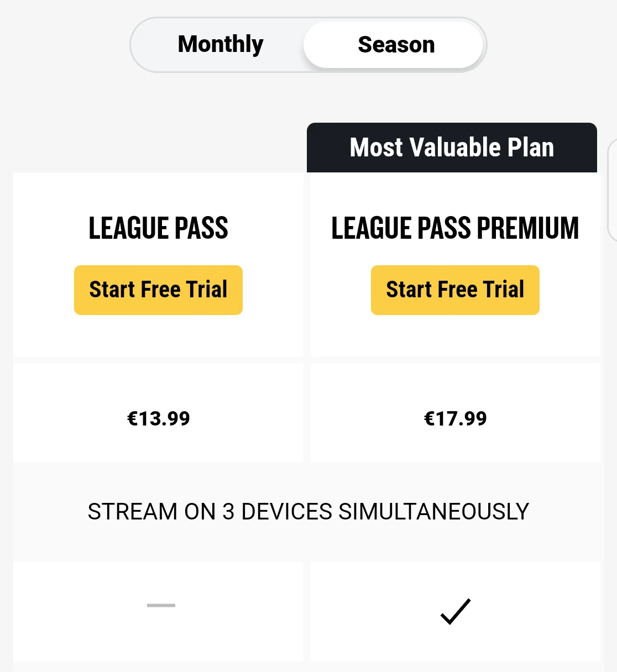Click the €13.99 price
The image size is (617, 672).
click(158, 418)
